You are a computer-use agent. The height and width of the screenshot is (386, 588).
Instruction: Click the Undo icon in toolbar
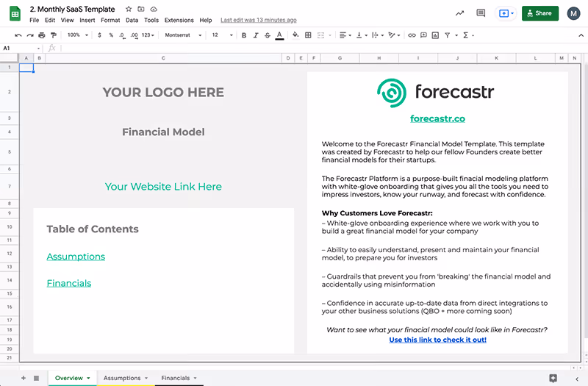point(18,35)
